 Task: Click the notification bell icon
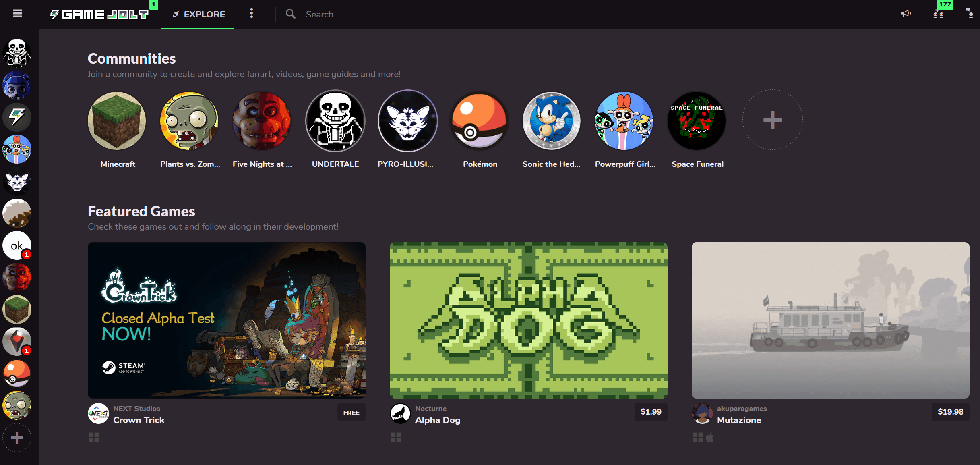click(906, 14)
